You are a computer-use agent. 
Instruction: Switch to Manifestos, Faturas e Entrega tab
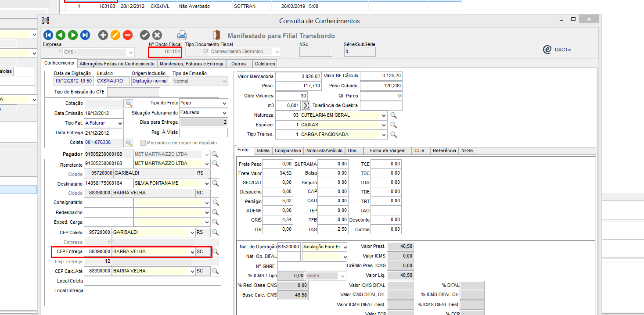191,64
